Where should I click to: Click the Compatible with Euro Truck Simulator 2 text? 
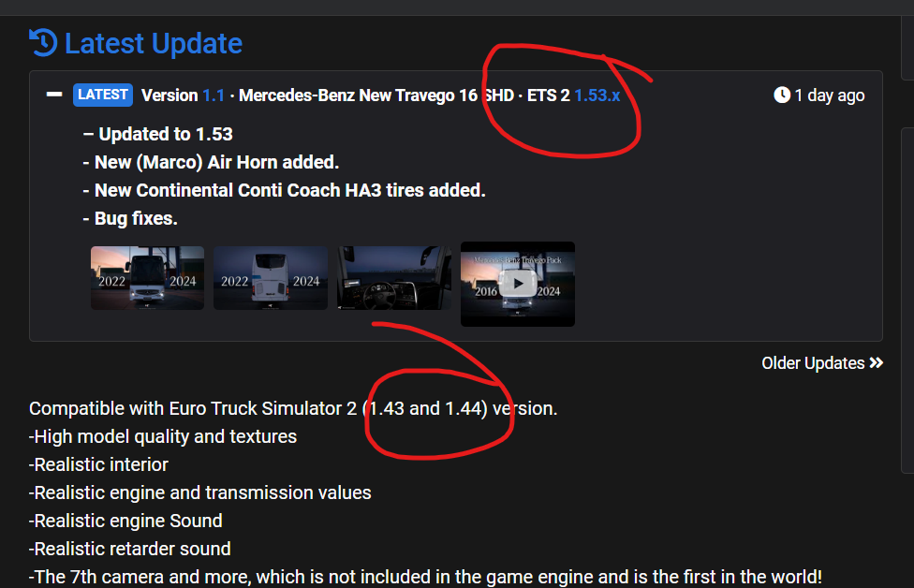pyautogui.click(x=193, y=408)
